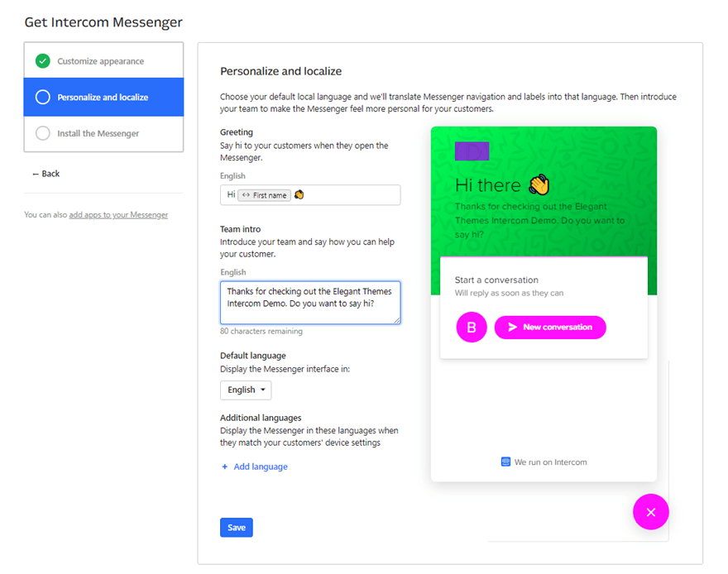728x574 pixels.
Task: Click the Intercom logo in We run on Intercom
Action: pyautogui.click(x=505, y=462)
